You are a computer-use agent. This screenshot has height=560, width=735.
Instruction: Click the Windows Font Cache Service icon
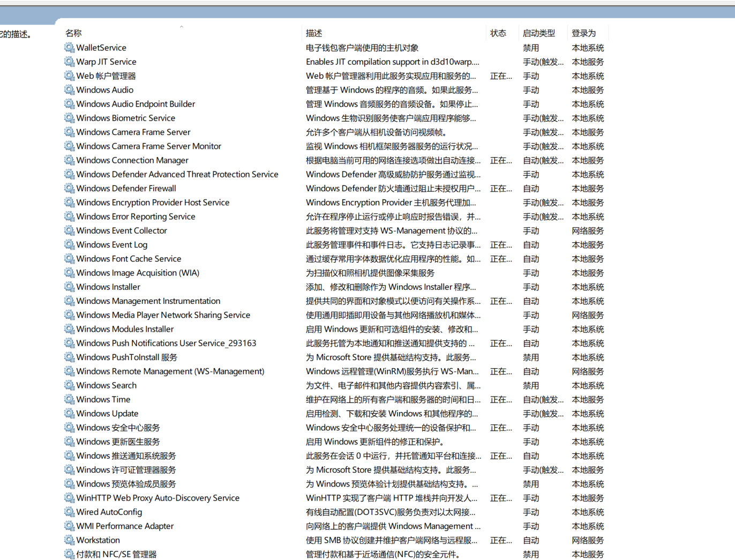click(69, 259)
